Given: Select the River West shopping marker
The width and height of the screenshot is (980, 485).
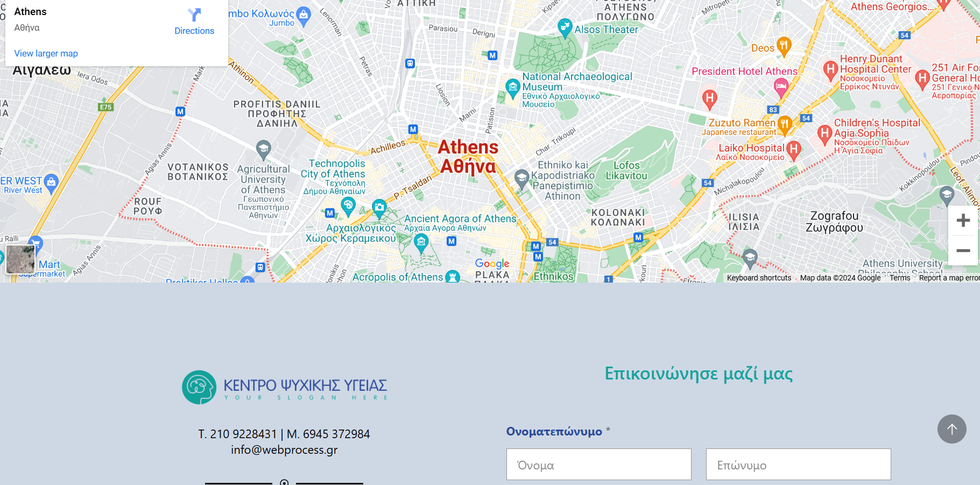Looking at the screenshot, I should [51, 183].
